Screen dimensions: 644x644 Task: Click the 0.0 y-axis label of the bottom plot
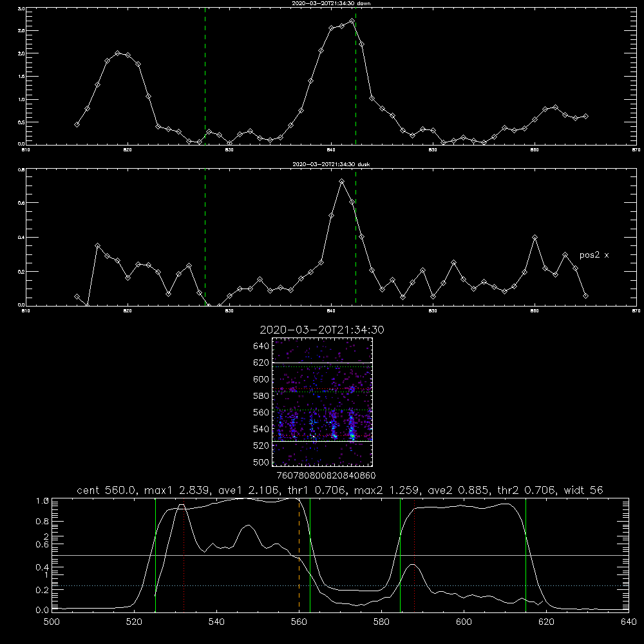pyautogui.click(x=43, y=611)
